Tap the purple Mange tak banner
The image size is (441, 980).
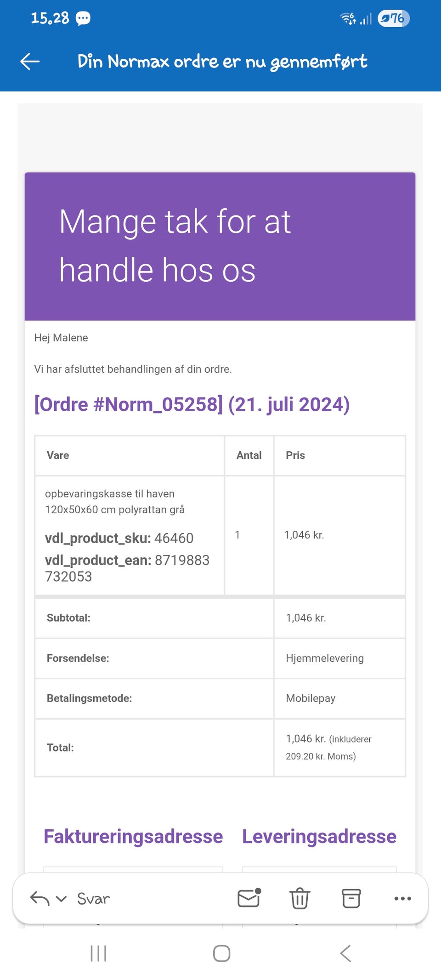pos(220,246)
